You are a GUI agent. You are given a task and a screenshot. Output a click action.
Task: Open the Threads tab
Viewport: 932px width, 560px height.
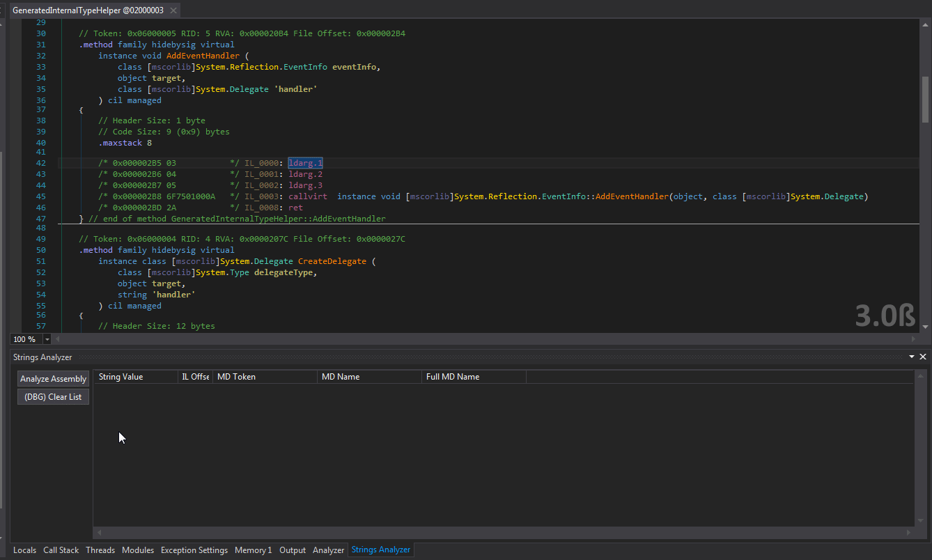click(100, 550)
